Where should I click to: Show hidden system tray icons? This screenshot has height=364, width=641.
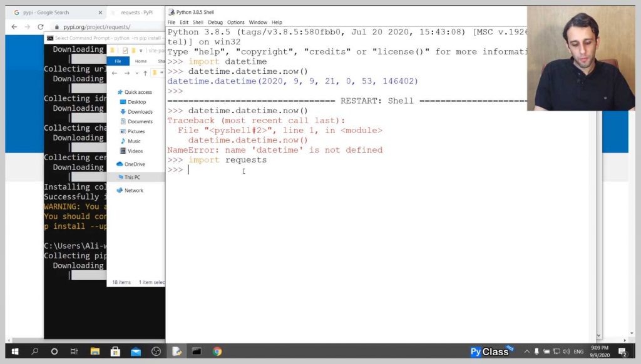[x=526, y=351]
